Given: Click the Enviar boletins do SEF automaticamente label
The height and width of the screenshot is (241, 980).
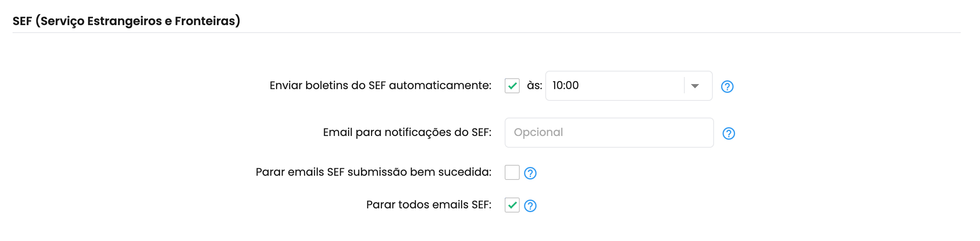Looking at the screenshot, I should coord(380,85).
